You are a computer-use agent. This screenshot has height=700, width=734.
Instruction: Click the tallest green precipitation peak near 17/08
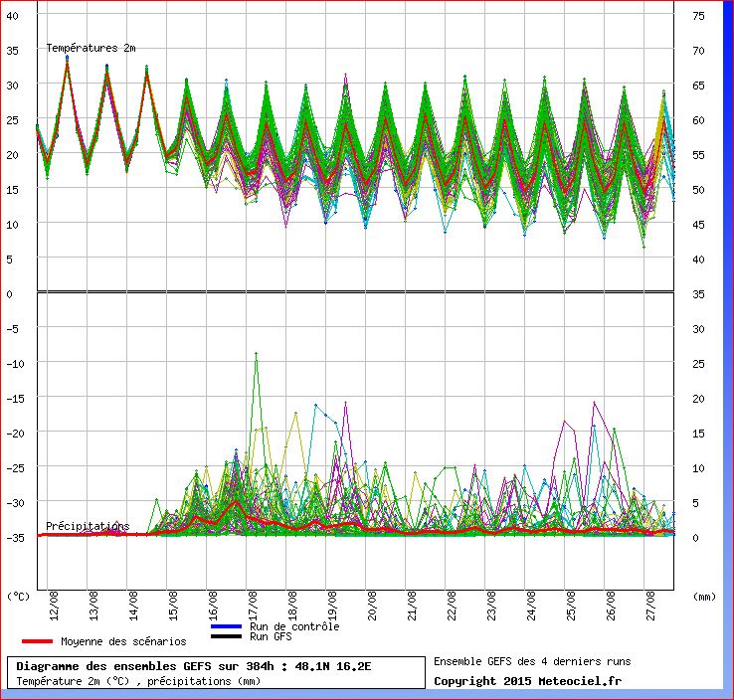(256, 354)
